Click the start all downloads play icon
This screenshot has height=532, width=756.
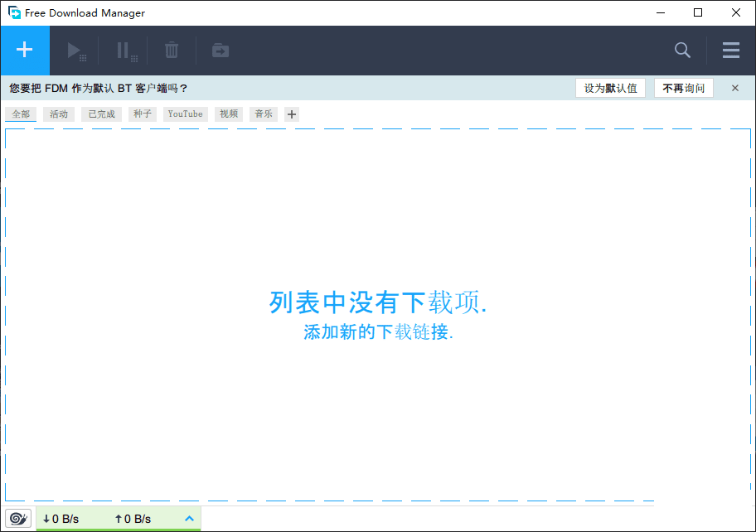76,51
